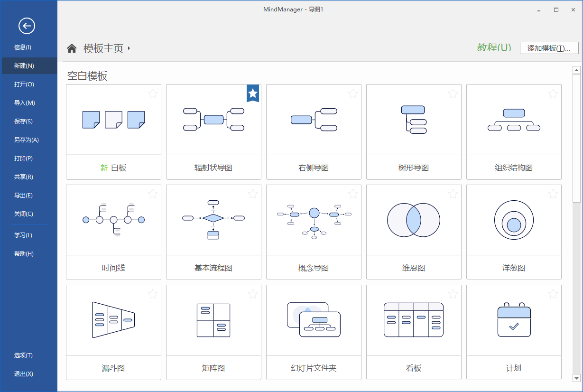Toggle the favorite star on 计划
Image resolution: width=583 pixels, height=392 pixels.
(x=553, y=294)
